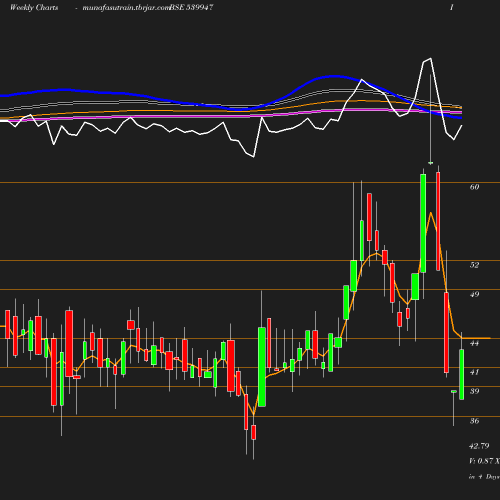Click the closing price value 42.79
The image size is (500, 500).
(x=479, y=446)
